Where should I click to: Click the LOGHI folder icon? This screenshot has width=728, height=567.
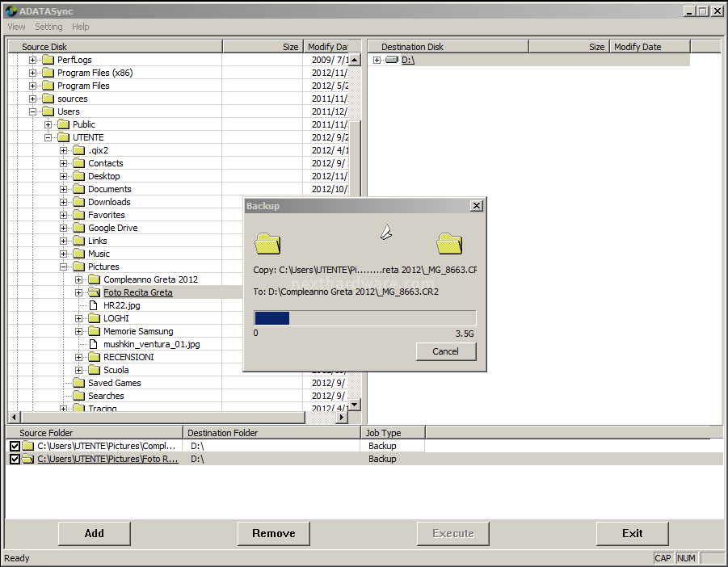click(95, 318)
